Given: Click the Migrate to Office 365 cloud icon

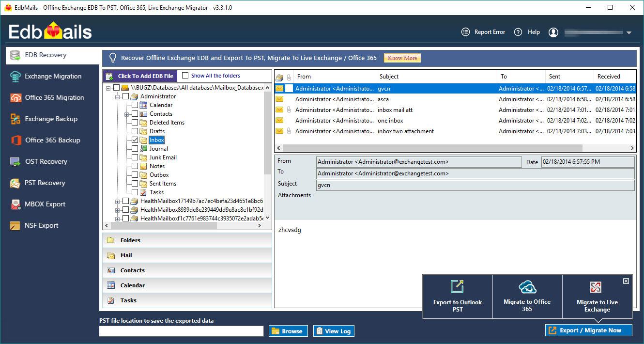Looking at the screenshot, I should (527, 286).
